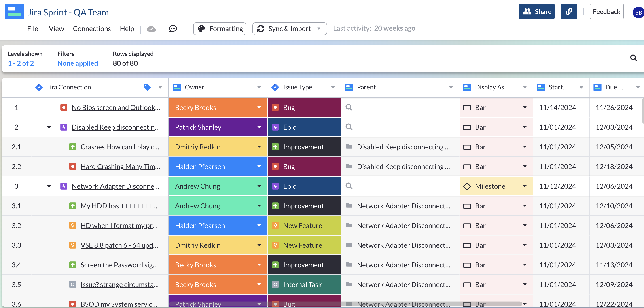Click the bar shape icon in row 1 Display As
Viewport: 644px width, 308px height.
(x=467, y=108)
